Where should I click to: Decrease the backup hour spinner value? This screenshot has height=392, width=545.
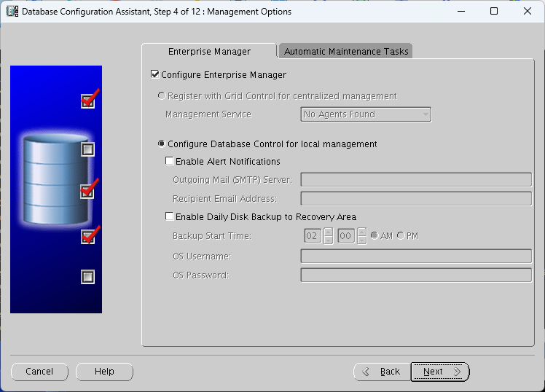tap(328, 240)
